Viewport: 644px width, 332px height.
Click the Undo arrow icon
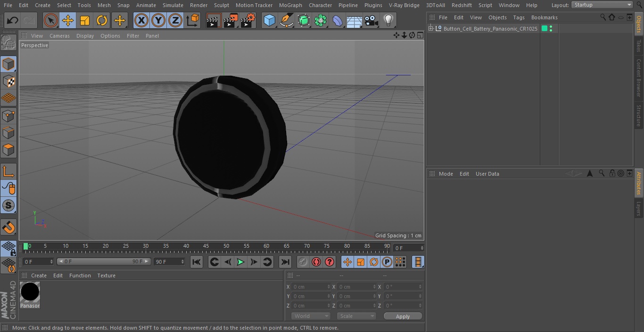point(13,20)
